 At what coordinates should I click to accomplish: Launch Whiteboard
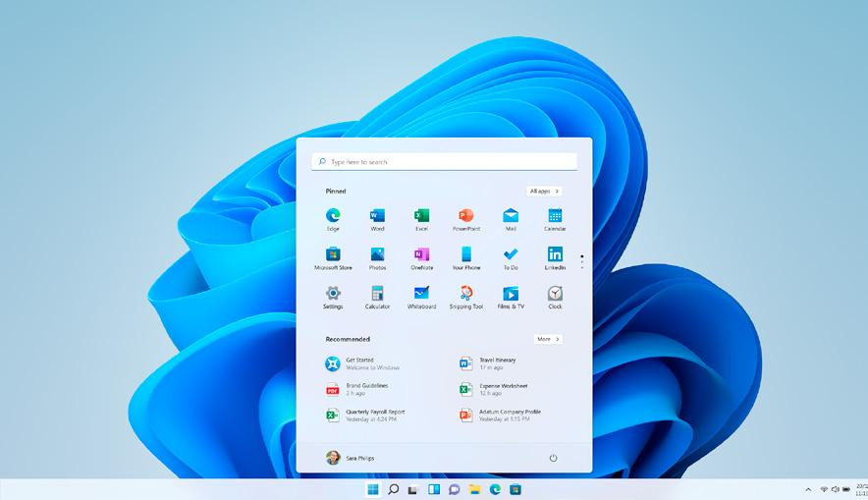(x=422, y=298)
